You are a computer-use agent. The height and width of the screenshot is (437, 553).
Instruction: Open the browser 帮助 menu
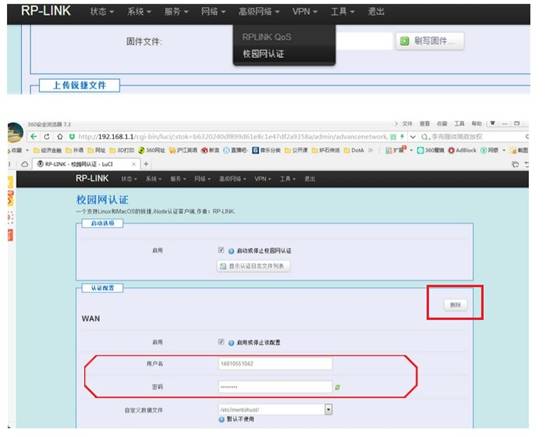[x=476, y=124]
